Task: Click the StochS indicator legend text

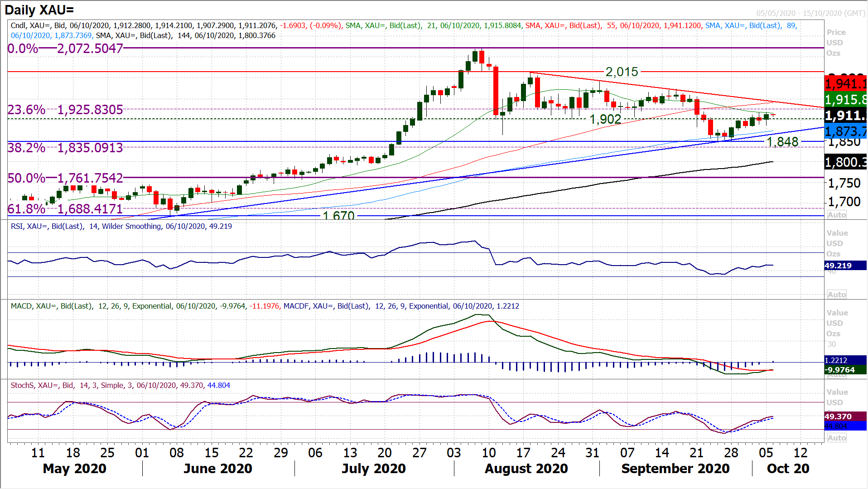Action: point(121,386)
